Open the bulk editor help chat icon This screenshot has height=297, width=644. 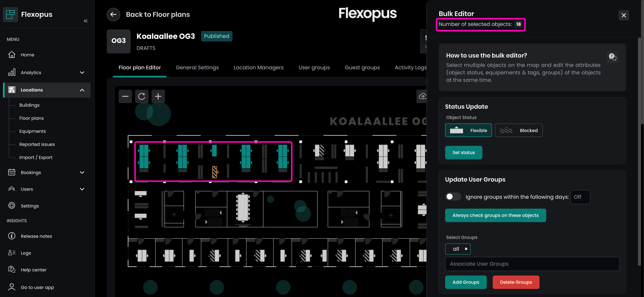tap(612, 57)
